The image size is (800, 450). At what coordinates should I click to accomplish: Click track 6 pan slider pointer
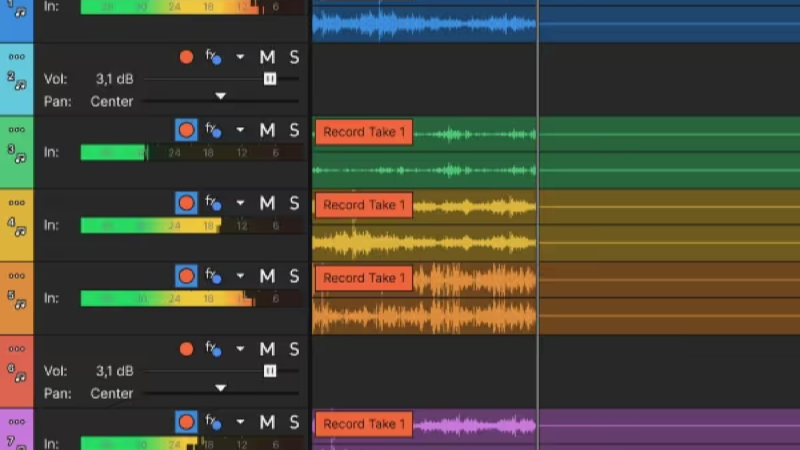click(220, 388)
